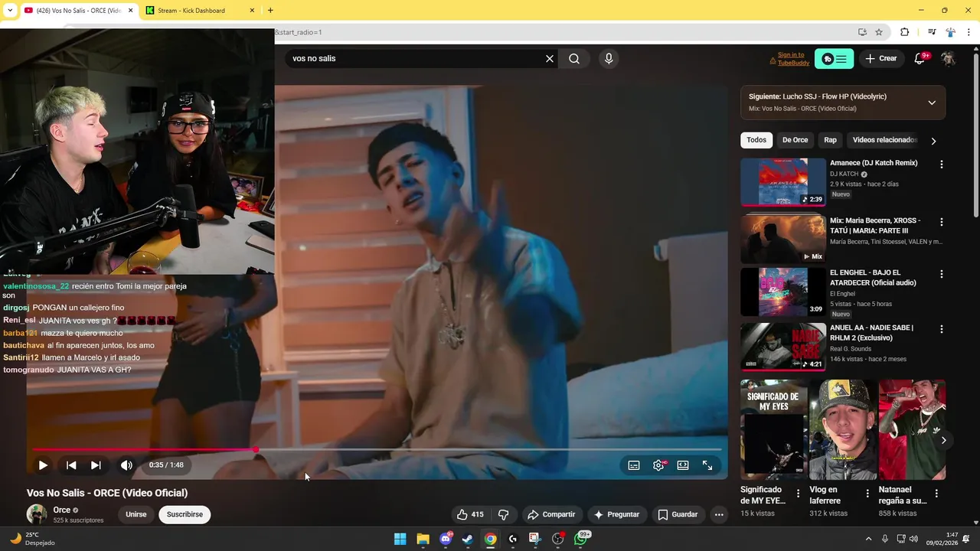Screen dimensions: 980x551
Task: Click the Preguntar button
Action: (616, 514)
